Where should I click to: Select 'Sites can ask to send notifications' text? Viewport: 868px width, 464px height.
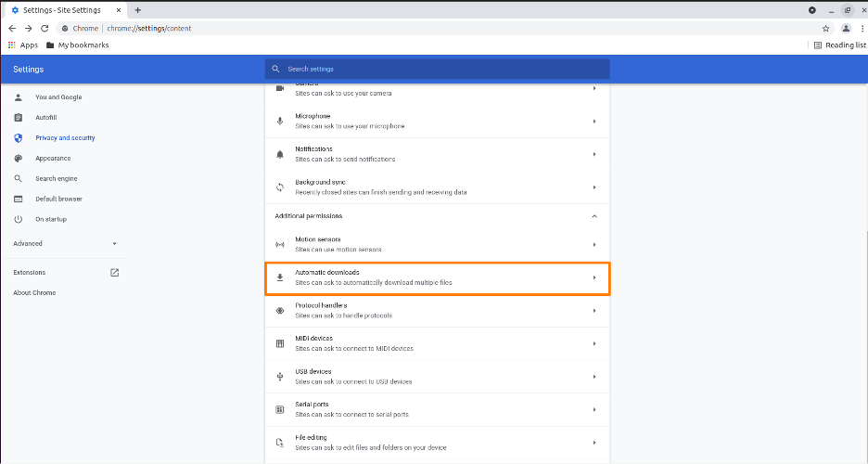(x=345, y=159)
